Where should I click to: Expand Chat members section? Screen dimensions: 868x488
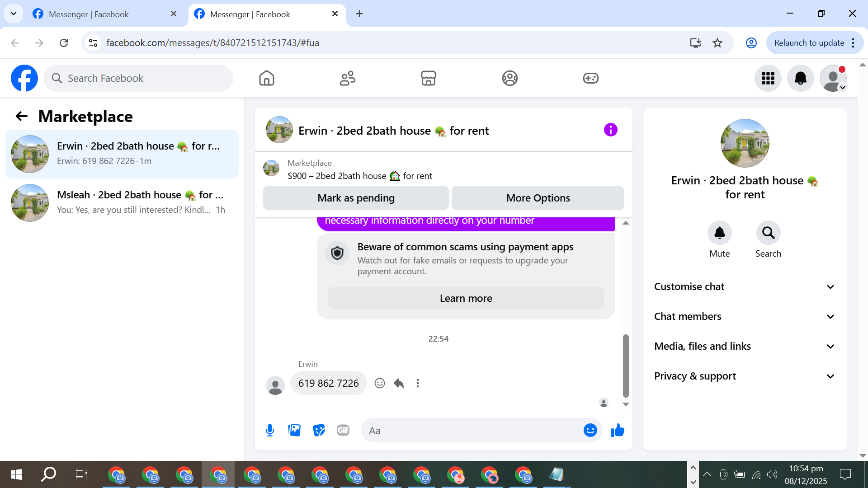click(745, 316)
